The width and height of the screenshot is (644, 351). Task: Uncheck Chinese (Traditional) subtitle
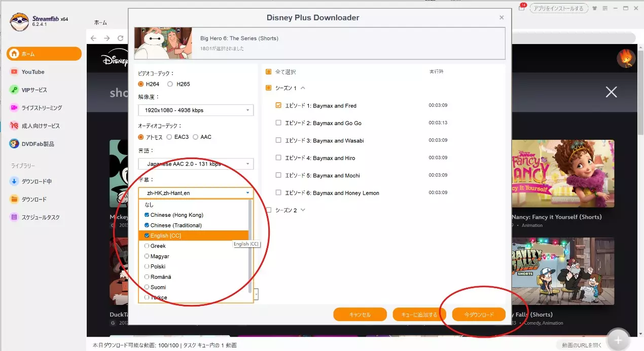[147, 225]
